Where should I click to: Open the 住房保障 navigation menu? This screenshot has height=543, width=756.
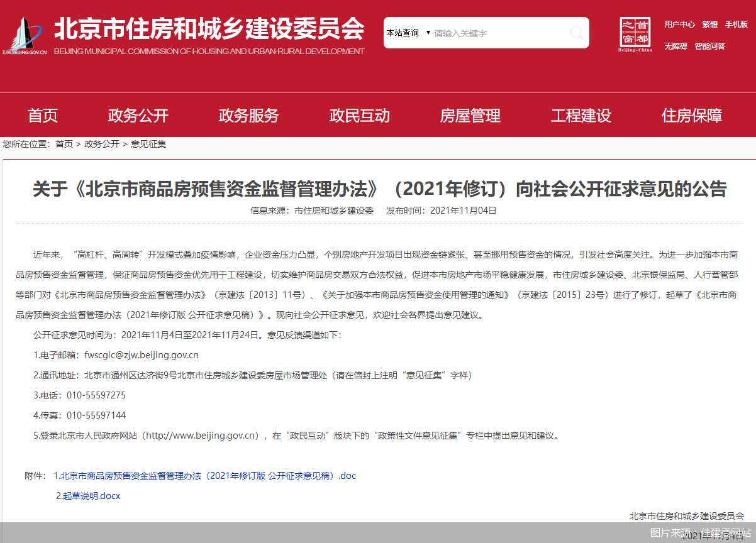tap(692, 116)
